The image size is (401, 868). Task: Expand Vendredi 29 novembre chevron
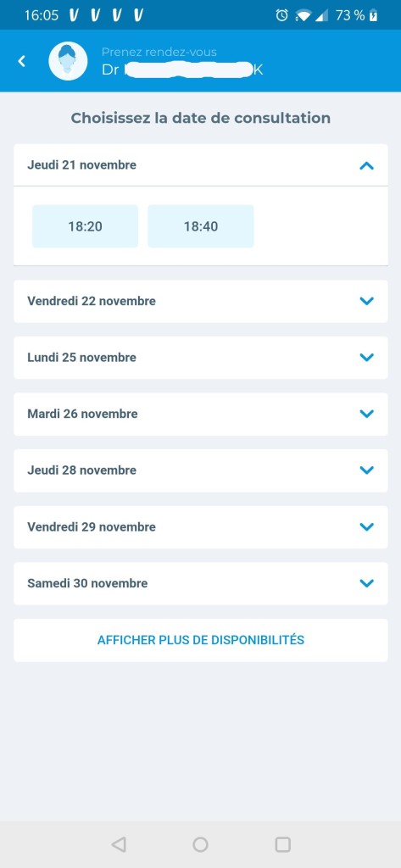coord(366,526)
